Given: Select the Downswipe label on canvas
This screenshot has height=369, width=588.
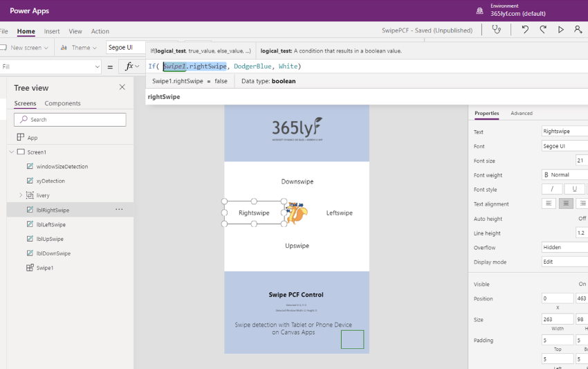Looking at the screenshot, I should click(x=297, y=181).
